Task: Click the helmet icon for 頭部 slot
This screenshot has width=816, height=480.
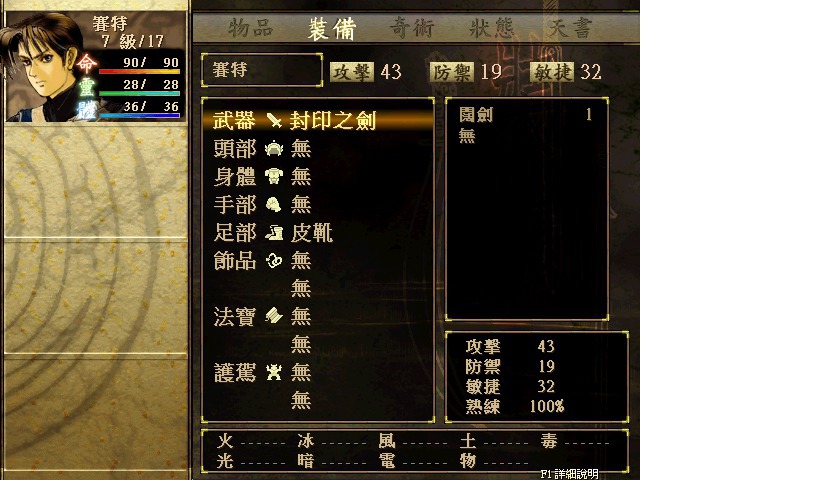Action: click(274, 149)
